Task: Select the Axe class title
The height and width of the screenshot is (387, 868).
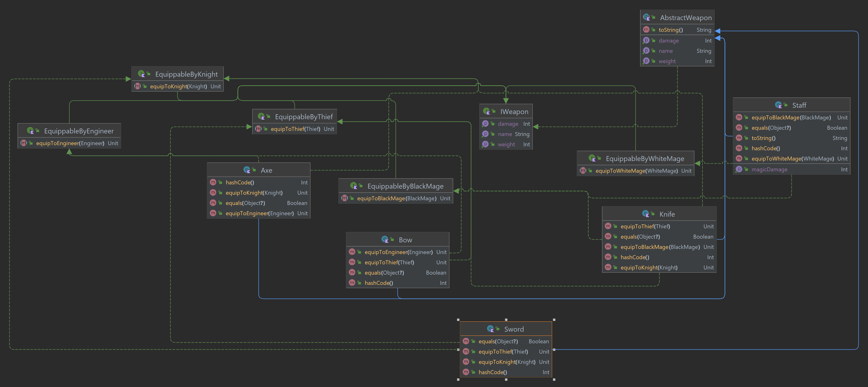Action: [266, 170]
